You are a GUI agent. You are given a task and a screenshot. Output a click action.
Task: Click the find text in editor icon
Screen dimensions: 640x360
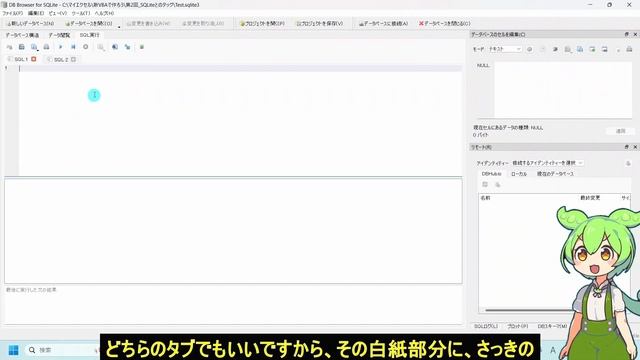click(x=115, y=47)
